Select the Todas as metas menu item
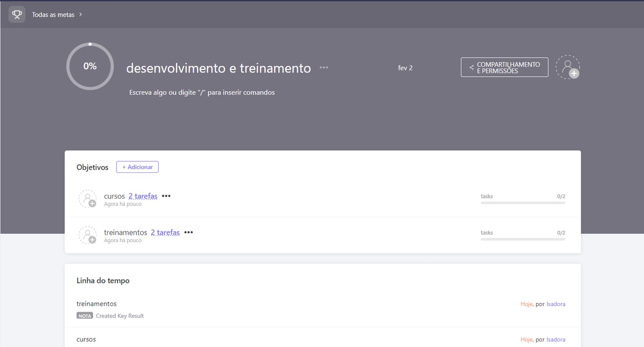 [54, 15]
